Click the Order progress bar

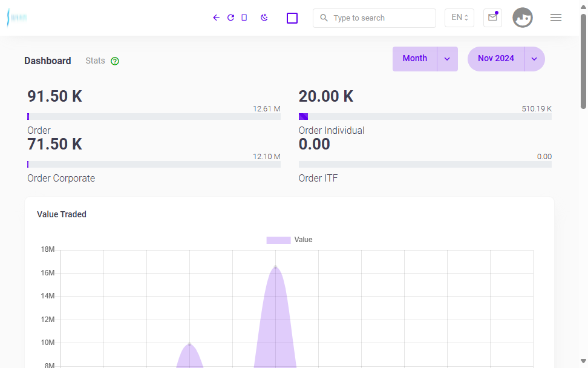[x=154, y=117]
